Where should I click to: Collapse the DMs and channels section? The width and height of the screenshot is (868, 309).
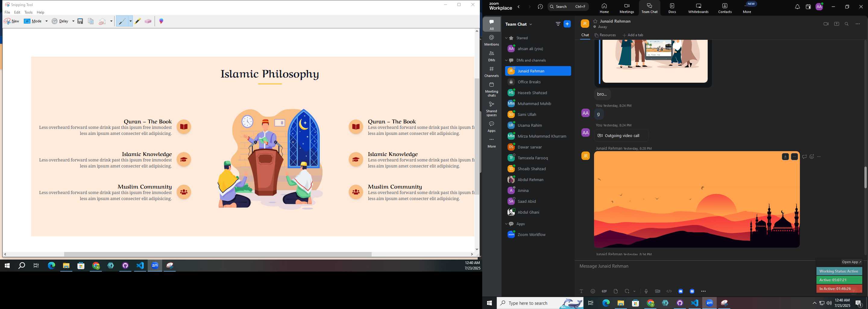coord(506,60)
